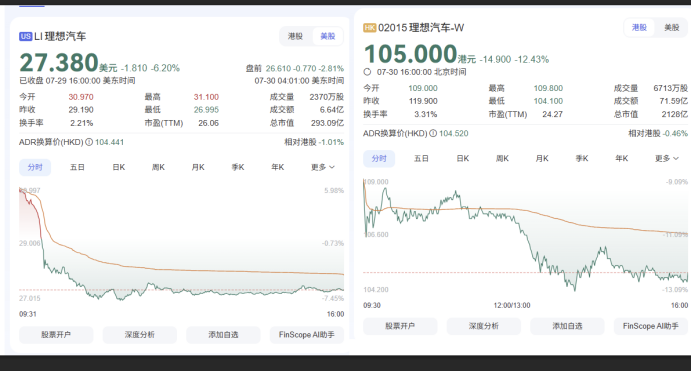The height and width of the screenshot is (372, 691).
Task: Click 股票开户 button under the HK chart
Action: [400, 326]
